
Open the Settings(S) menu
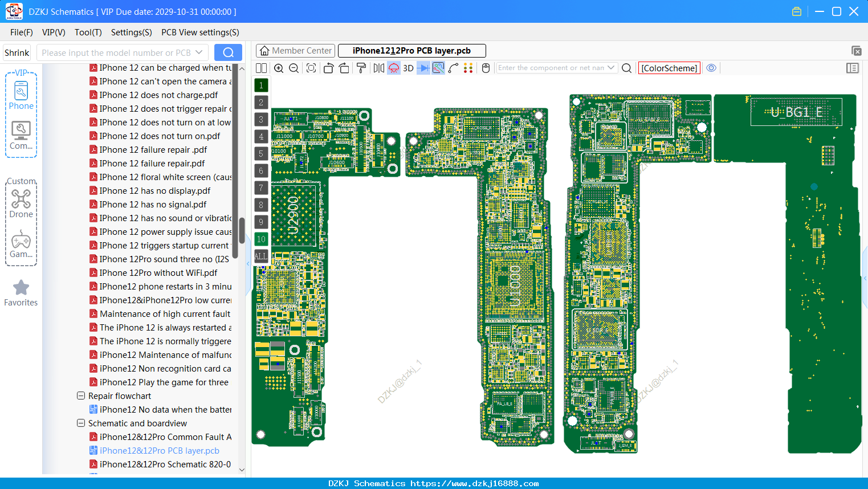click(132, 32)
